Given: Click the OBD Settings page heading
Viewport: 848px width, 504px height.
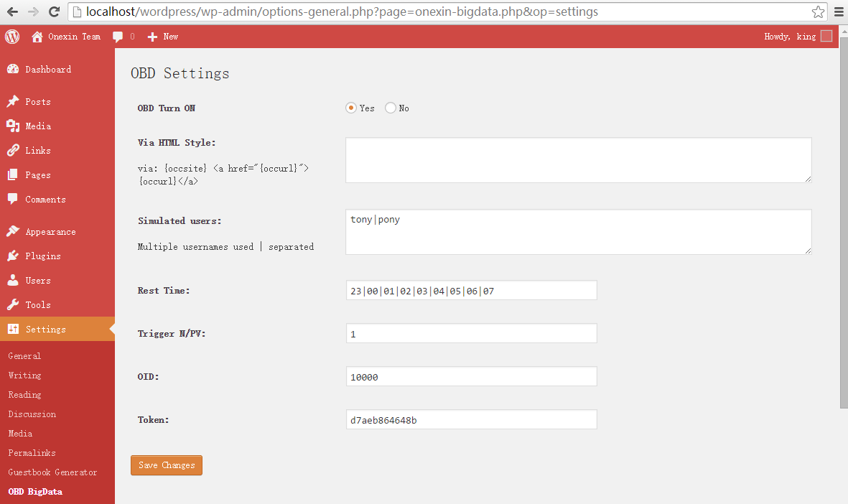Looking at the screenshot, I should coord(180,73).
